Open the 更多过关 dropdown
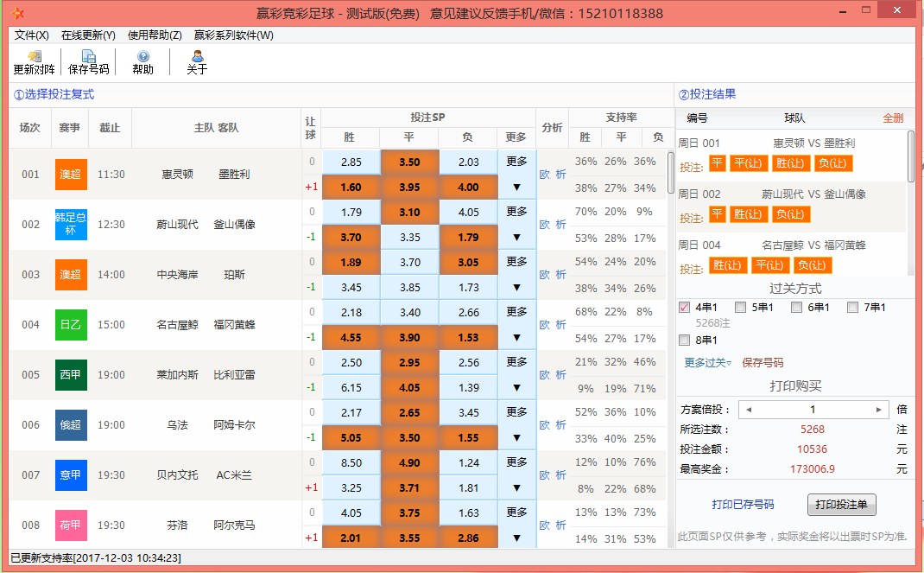The width and height of the screenshot is (924, 573). pyautogui.click(x=708, y=362)
